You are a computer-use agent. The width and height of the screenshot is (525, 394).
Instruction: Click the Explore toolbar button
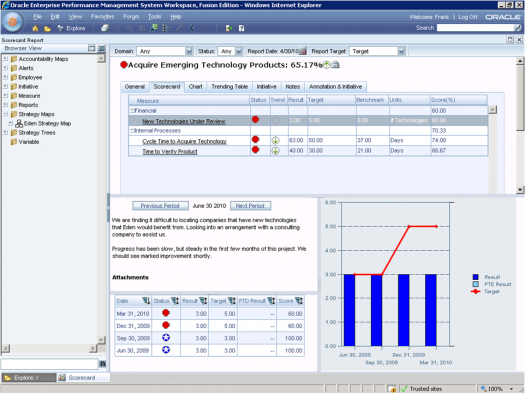pos(71,28)
